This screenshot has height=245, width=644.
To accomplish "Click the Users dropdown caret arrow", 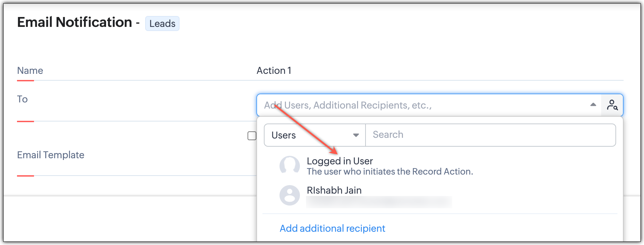I will (356, 135).
